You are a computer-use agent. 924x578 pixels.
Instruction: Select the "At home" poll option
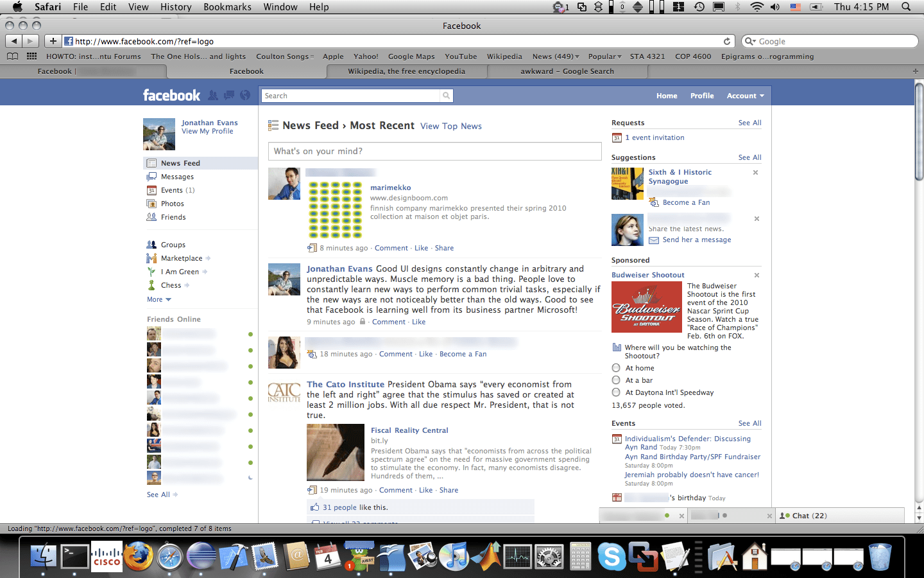point(616,368)
